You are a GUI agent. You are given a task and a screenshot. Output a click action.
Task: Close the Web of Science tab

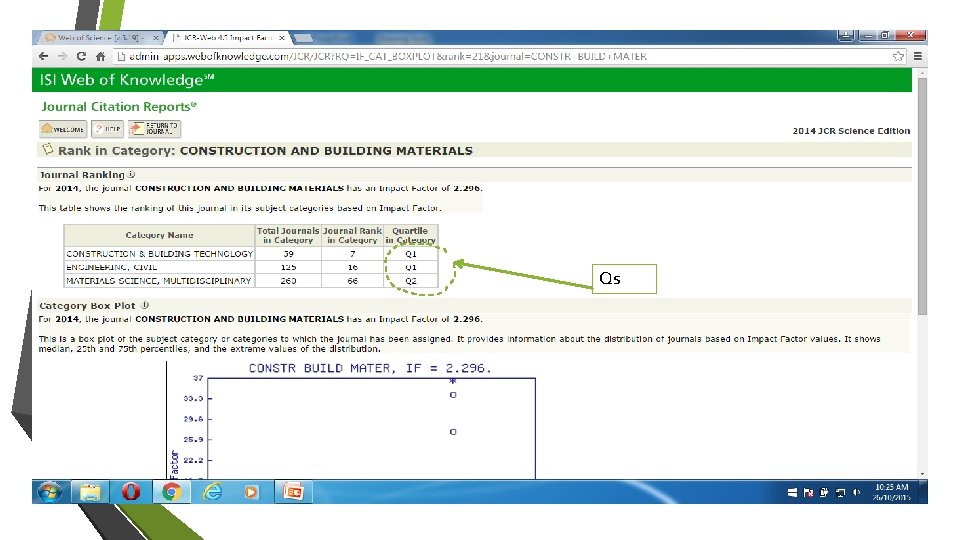click(156, 38)
